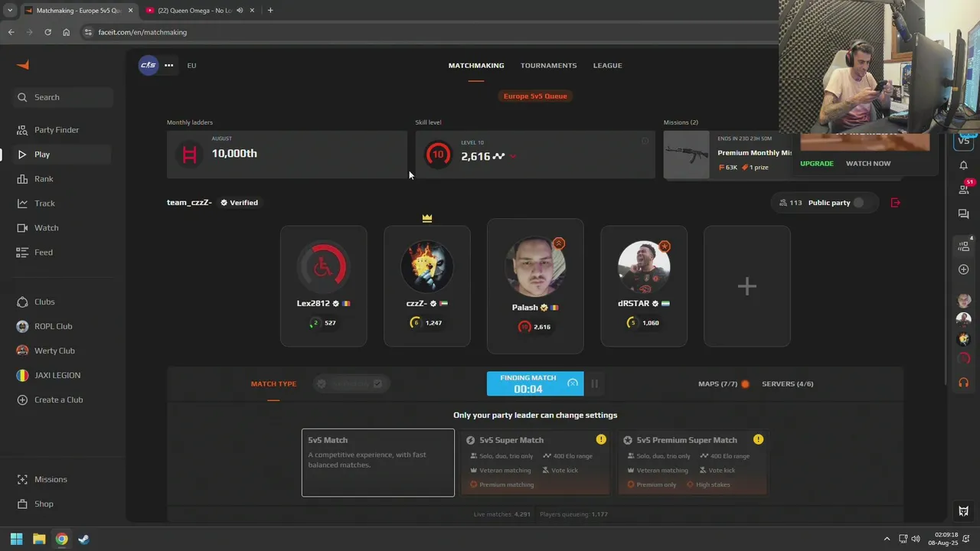Select the 5v5 Super Match card
The width and height of the screenshot is (980, 551).
[x=535, y=462]
